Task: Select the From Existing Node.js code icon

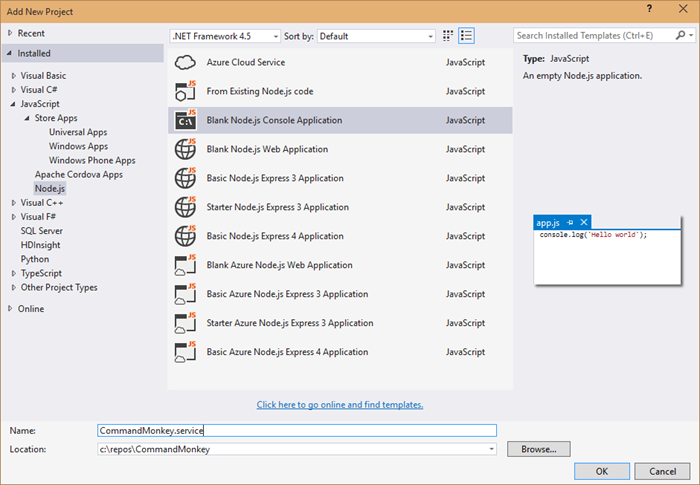Action: point(186,91)
